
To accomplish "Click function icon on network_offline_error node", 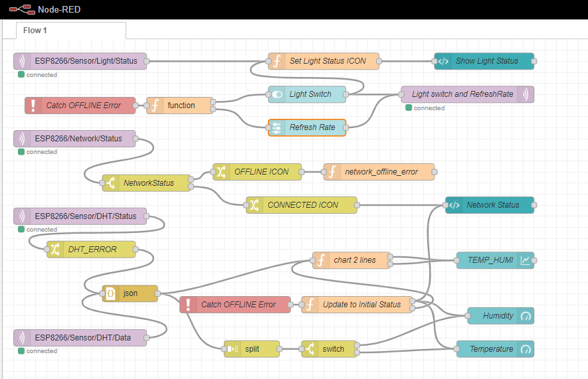I will coord(332,172).
